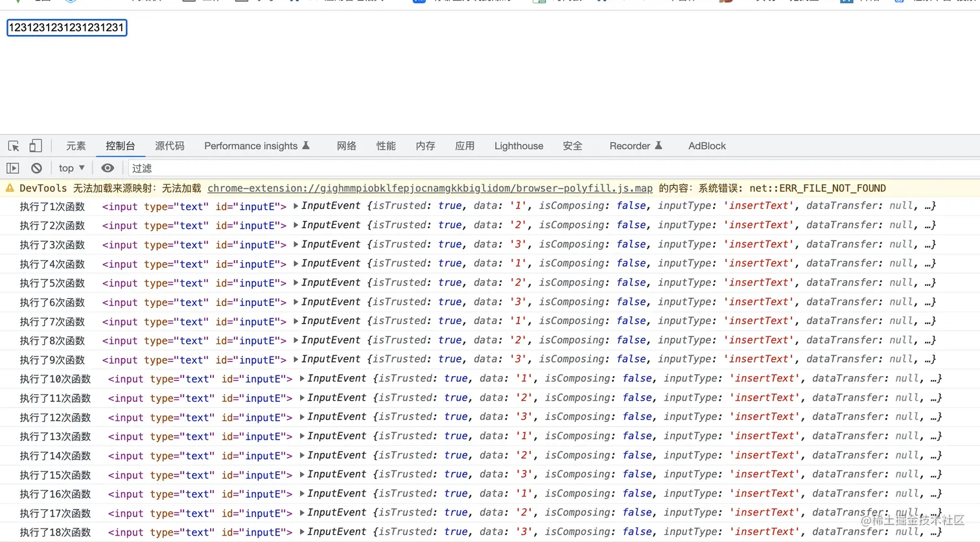This screenshot has width=980, height=542.
Task: Expand InputEvent in 执行了1次函数 row
Action: point(296,206)
